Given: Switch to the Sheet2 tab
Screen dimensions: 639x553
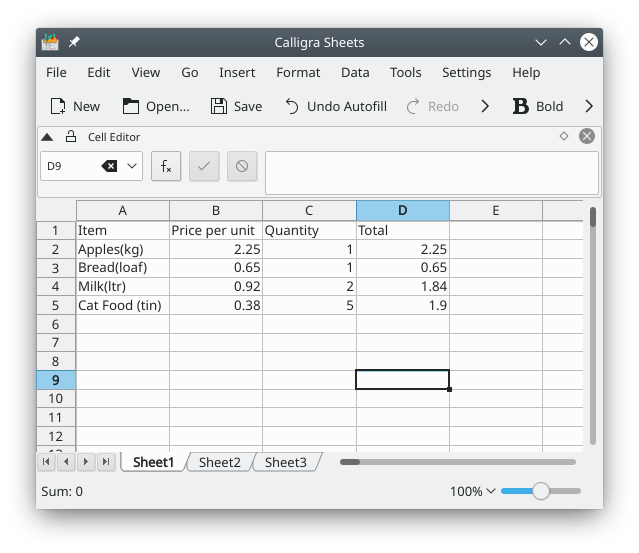Looking at the screenshot, I should click(x=219, y=462).
